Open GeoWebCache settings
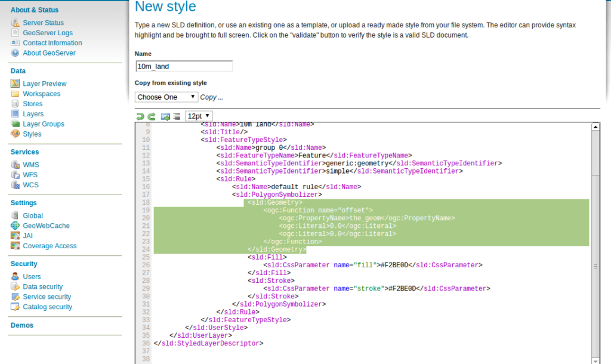Screen dimensions: 611x364 point(46,226)
